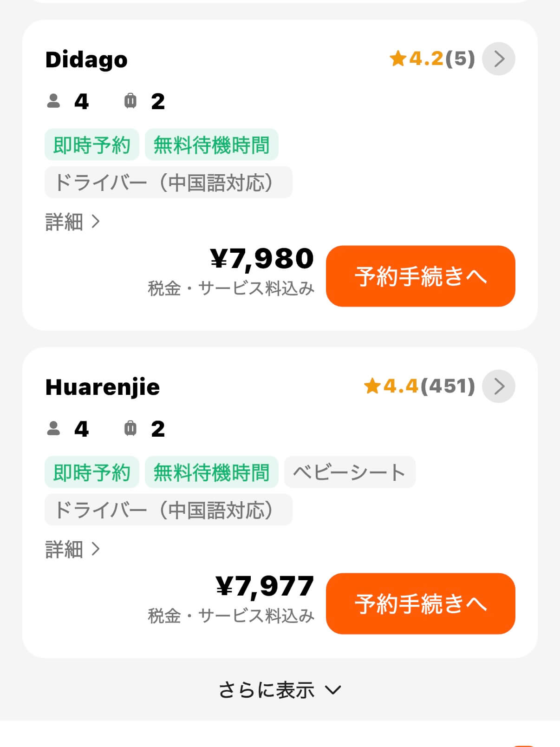Open Huarenjie reviews arrow button

point(498,386)
